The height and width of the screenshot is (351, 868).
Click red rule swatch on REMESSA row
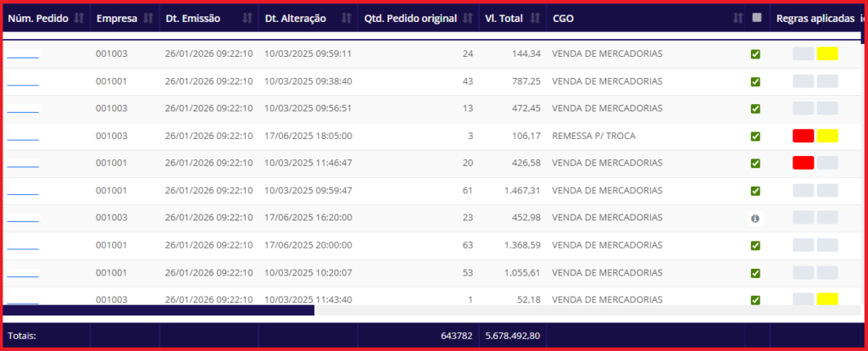pyautogui.click(x=803, y=136)
